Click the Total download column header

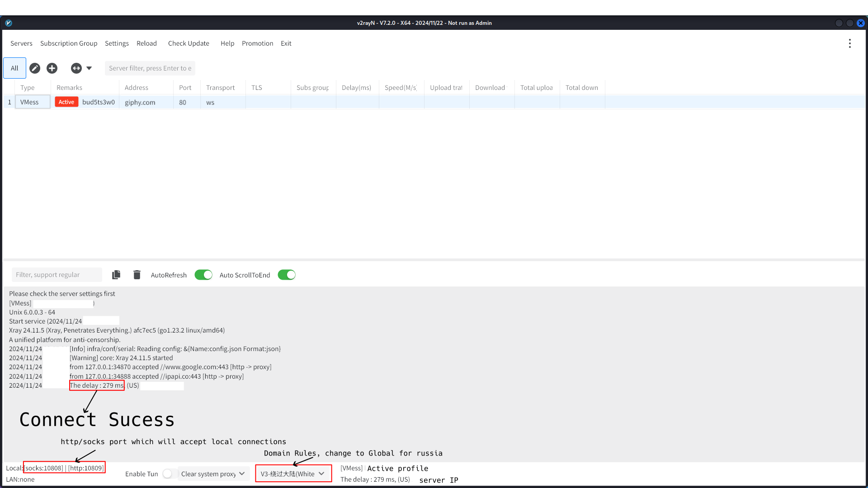(x=582, y=88)
